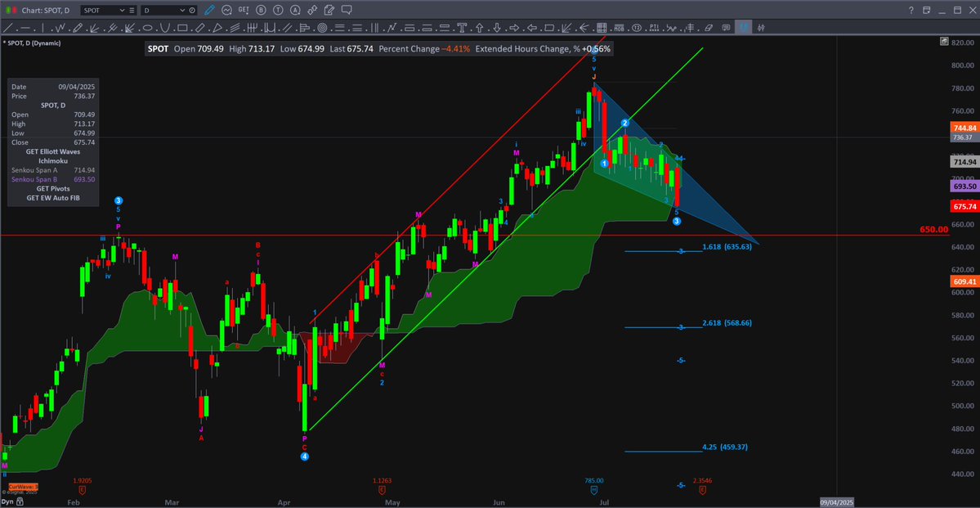Screen dimensions: 980x508
Task: Click GET EW Auto FIB label
Action: tap(51, 198)
